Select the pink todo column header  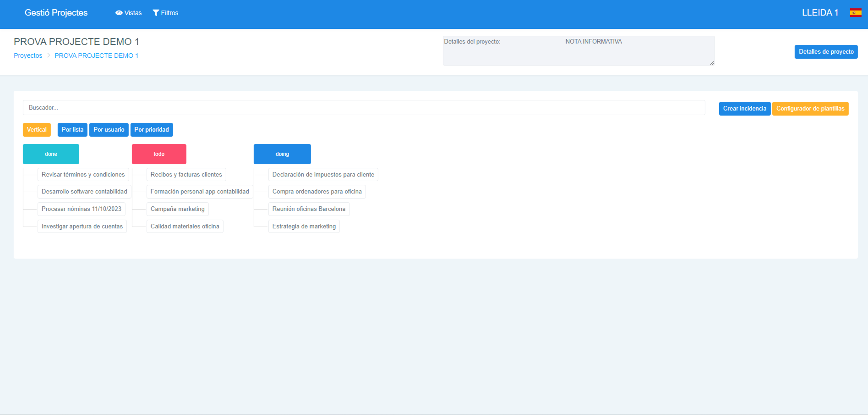[159, 154]
